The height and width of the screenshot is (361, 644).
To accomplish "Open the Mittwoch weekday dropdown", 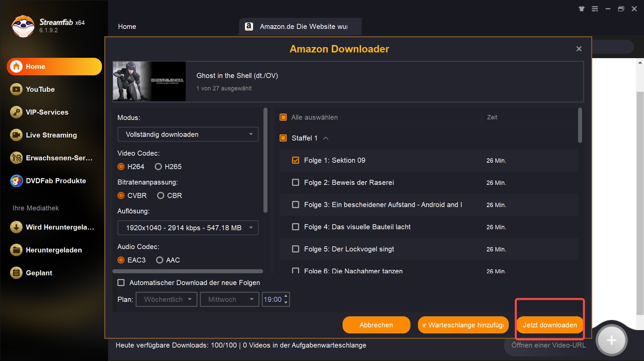I will coord(229,299).
